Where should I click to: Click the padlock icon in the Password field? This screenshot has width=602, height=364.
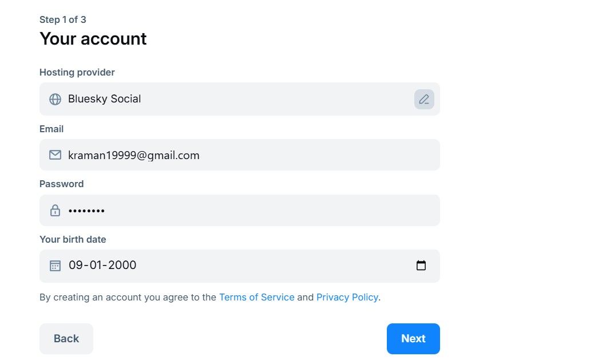(x=55, y=209)
